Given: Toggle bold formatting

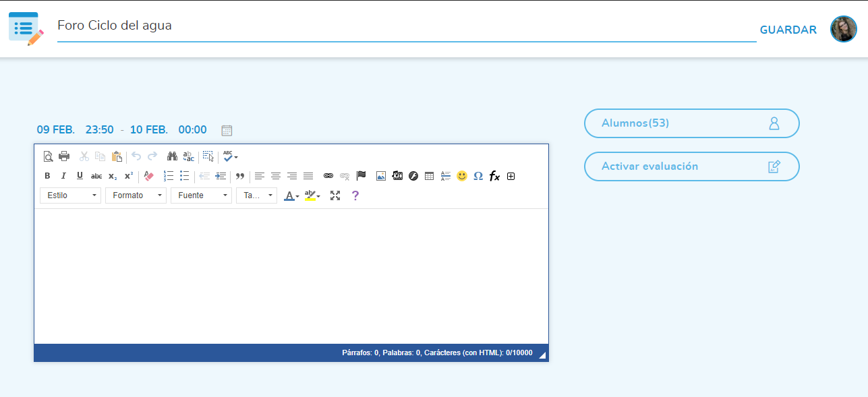Looking at the screenshot, I should coord(47,176).
